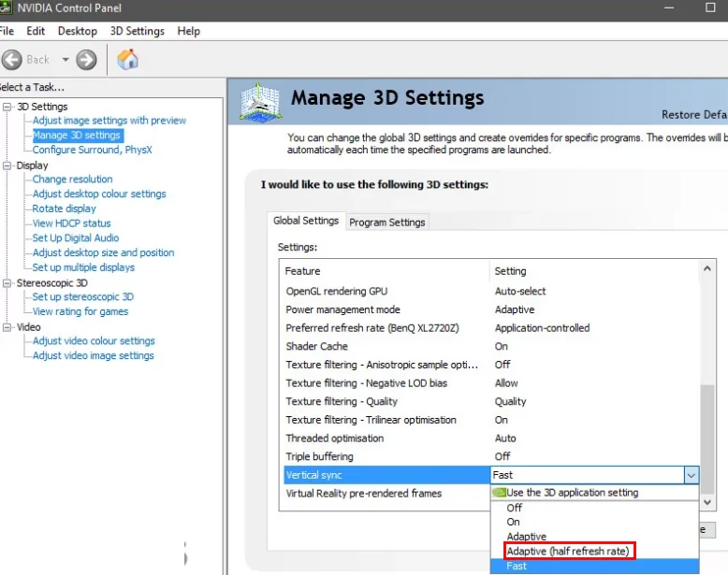Click settings list scroll up arrow
This screenshot has width=728, height=575.
(707, 268)
